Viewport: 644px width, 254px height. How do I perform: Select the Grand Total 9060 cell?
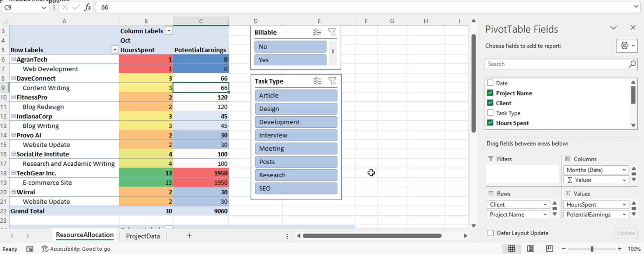coord(201,211)
